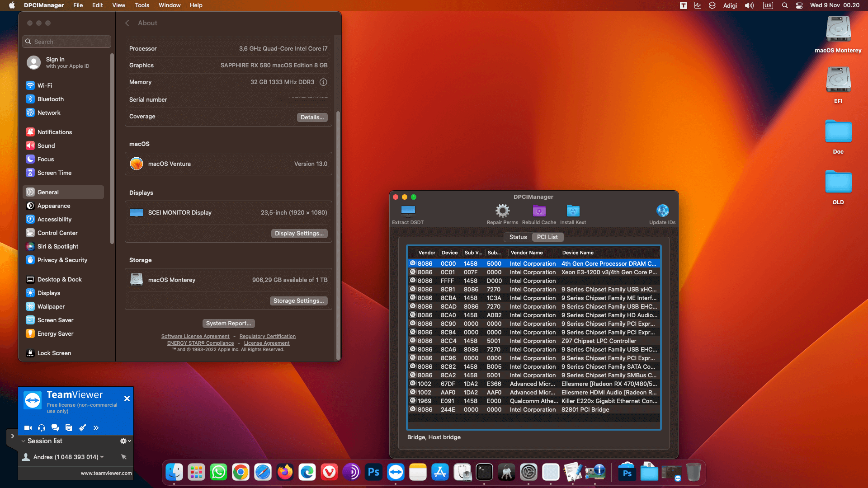Screen dimensions: 868x488
Task: Open the Tools menu
Action: pos(142,5)
